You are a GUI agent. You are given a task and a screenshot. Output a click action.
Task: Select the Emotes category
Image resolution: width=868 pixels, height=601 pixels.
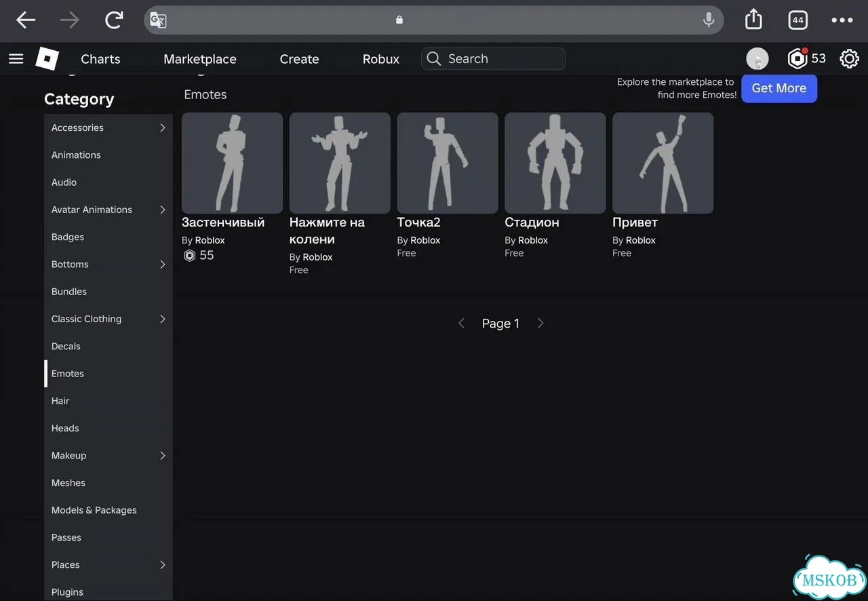[108, 374]
